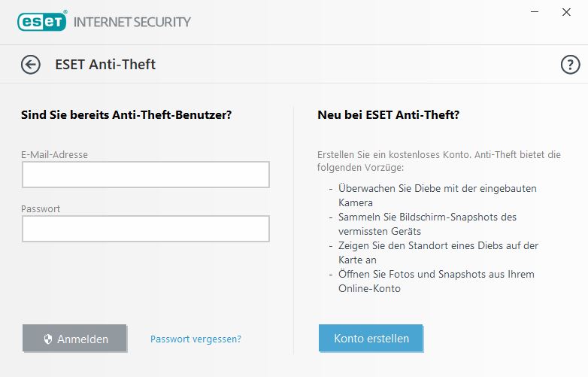Minimize the ESET window
Screen dimensions: 588x377
click(534, 13)
